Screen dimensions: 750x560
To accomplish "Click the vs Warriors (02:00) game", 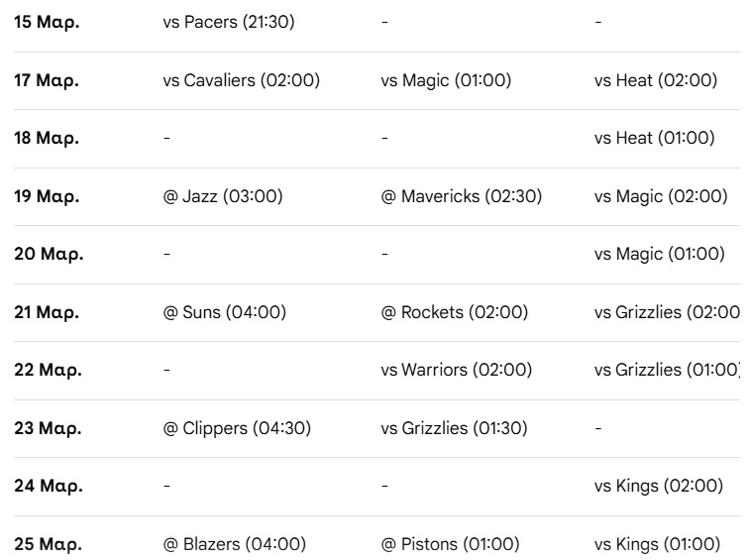I will pos(457,371).
